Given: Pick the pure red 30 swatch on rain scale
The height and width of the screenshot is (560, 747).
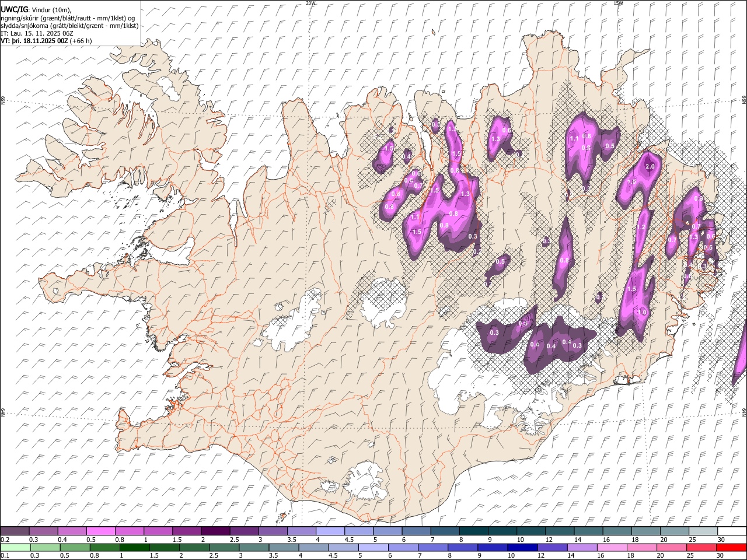Looking at the screenshot, I should click(x=731, y=547).
